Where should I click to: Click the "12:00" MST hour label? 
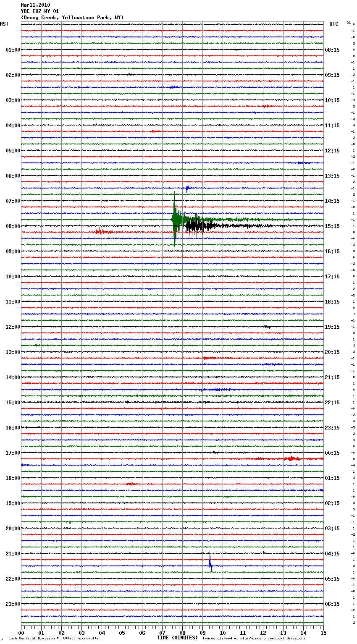click(x=13, y=327)
